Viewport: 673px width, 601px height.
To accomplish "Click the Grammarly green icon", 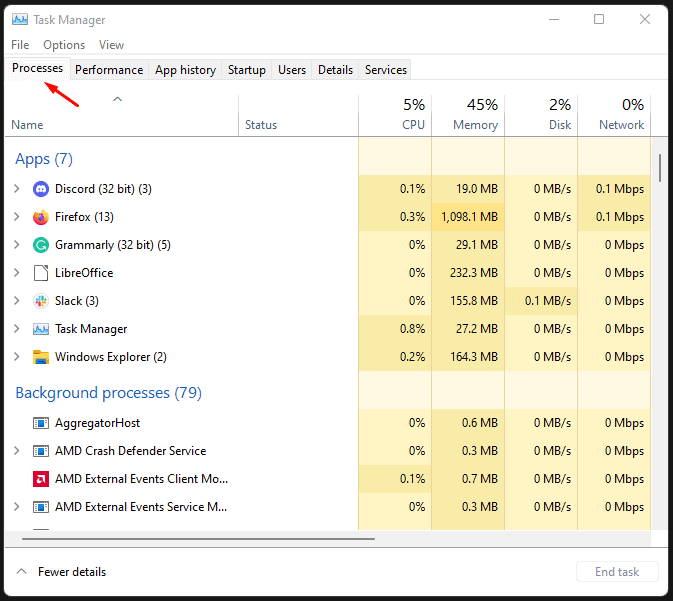I will (41, 245).
